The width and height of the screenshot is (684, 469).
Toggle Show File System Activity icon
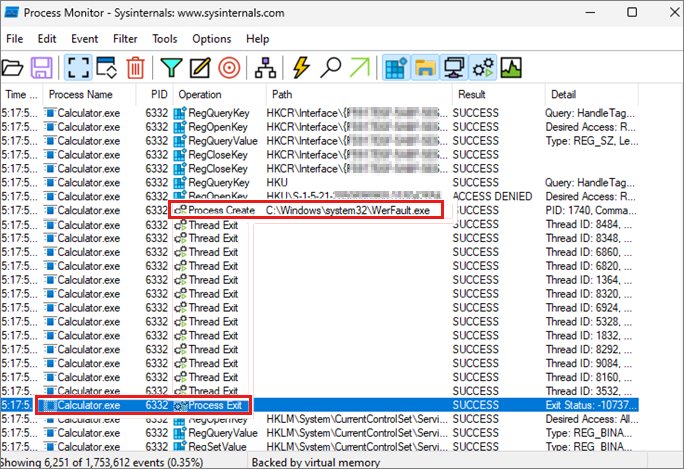[x=425, y=68]
